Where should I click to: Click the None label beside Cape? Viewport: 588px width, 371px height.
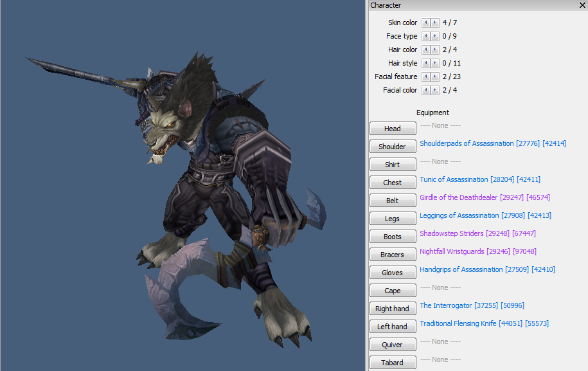440,287
